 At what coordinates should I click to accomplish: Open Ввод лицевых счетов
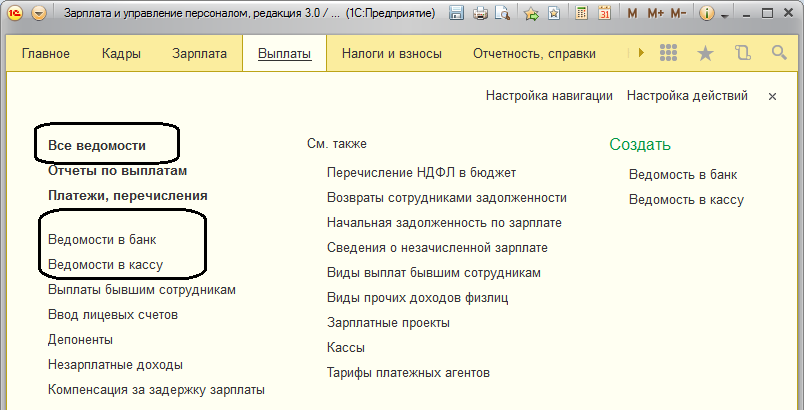[113, 315]
